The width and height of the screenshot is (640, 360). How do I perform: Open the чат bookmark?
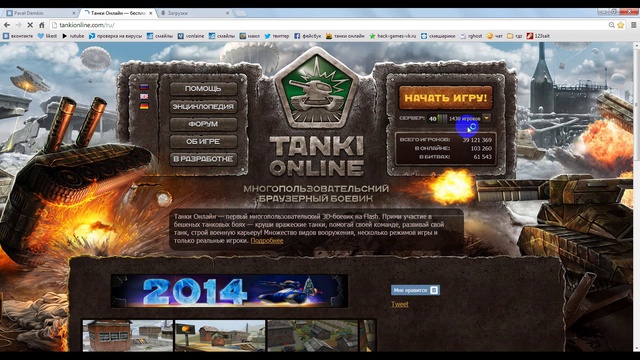[495, 36]
